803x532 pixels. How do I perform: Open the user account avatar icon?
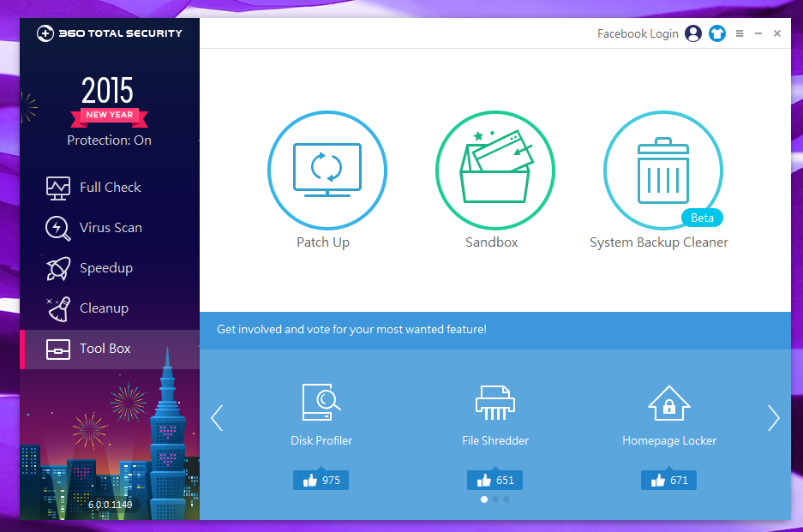[x=693, y=33]
